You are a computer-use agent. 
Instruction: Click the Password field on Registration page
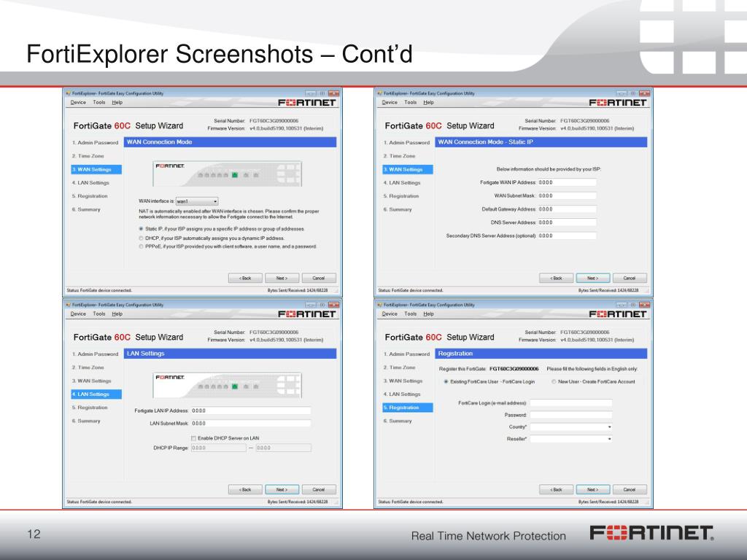coord(571,415)
